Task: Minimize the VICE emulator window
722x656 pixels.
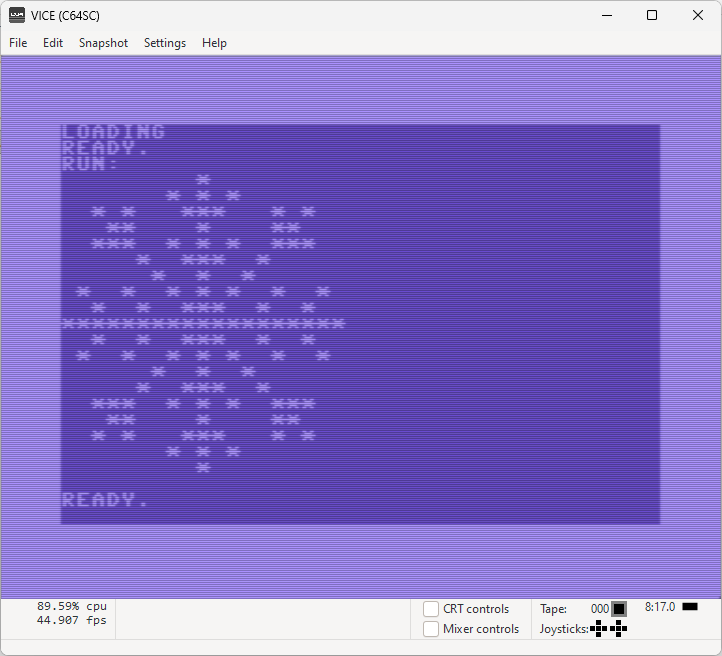Action: coord(606,15)
